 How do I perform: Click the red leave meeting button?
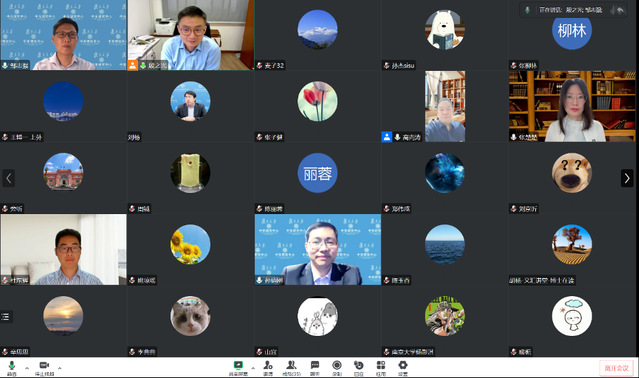616,368
